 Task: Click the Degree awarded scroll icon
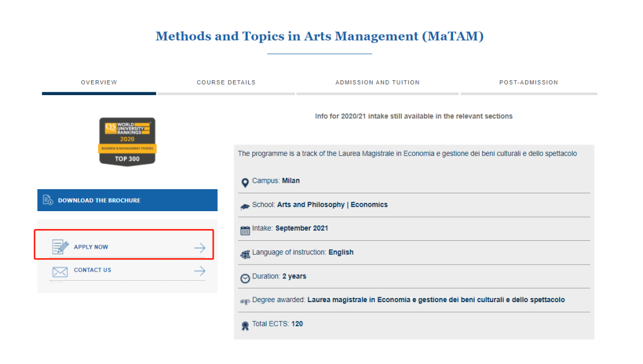click(x=245, y=302)
